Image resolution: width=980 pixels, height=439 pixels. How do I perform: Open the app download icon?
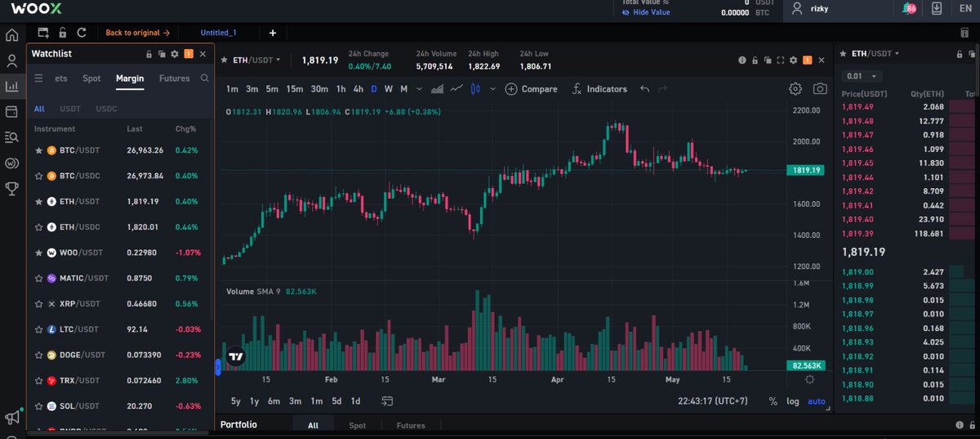[937, 8]
